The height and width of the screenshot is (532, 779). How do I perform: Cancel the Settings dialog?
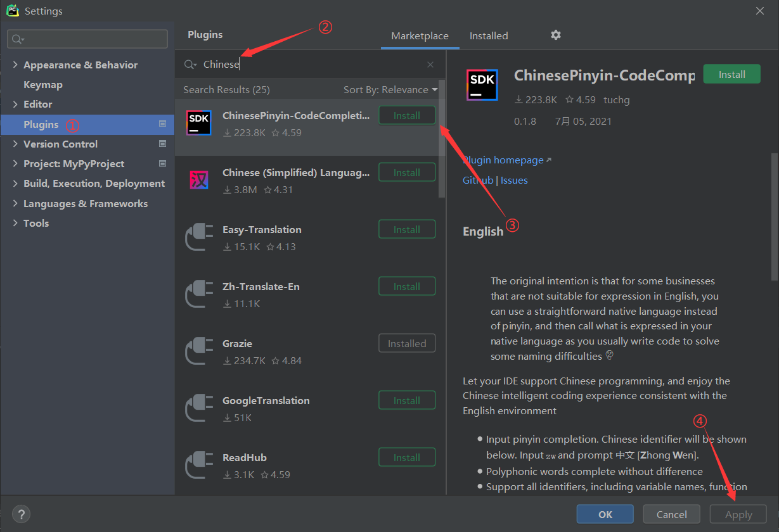click(x=672, y=514)
